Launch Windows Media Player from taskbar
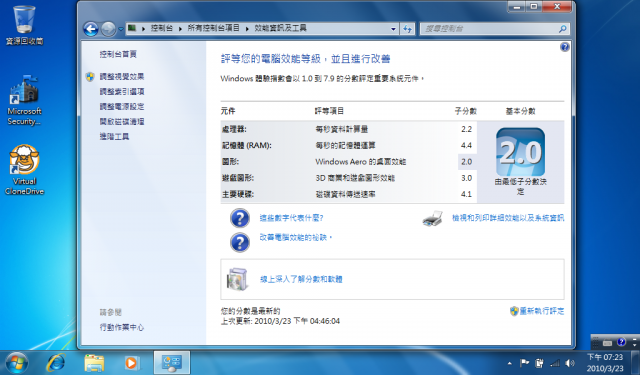Screen dimensions: 640x375 131,362
